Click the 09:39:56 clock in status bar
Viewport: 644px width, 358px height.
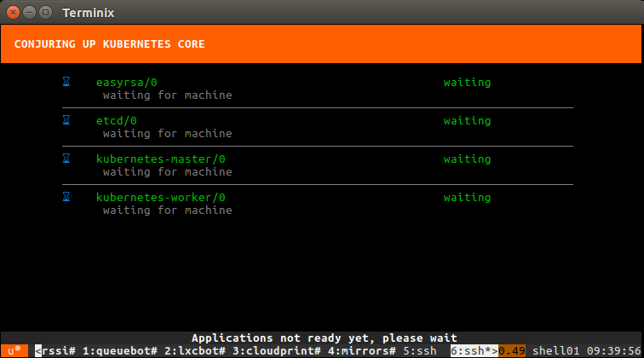tap(613, 351)
